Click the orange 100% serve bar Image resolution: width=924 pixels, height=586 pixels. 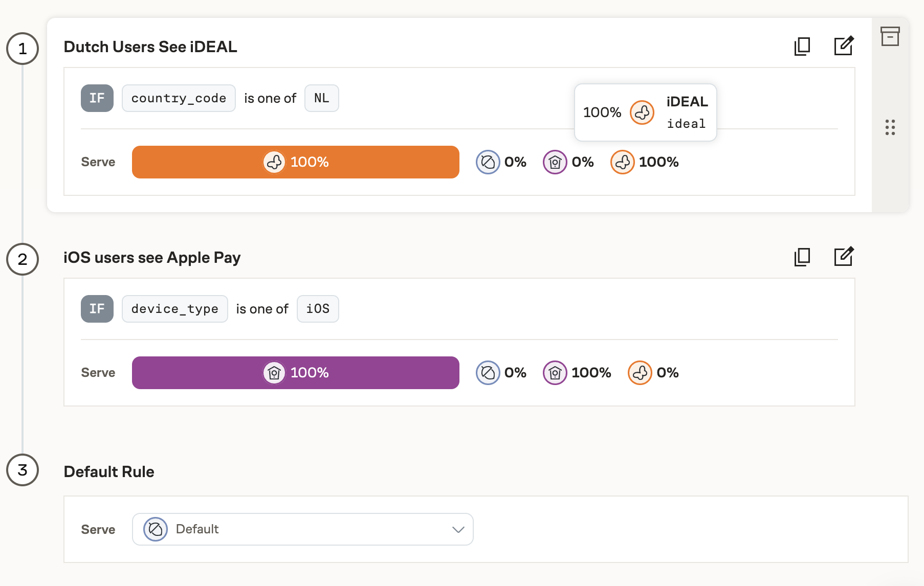(x=295, y=162)
